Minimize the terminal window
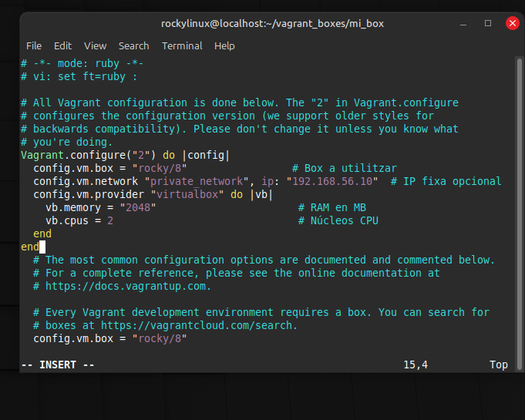This screenshot has width=525, height=420. [464, 23]
